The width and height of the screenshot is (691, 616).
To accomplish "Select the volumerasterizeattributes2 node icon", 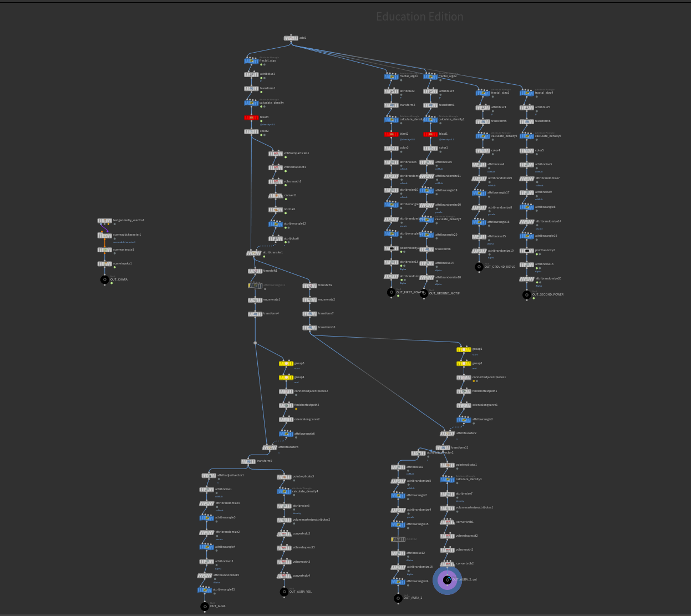I will point(284,520).
